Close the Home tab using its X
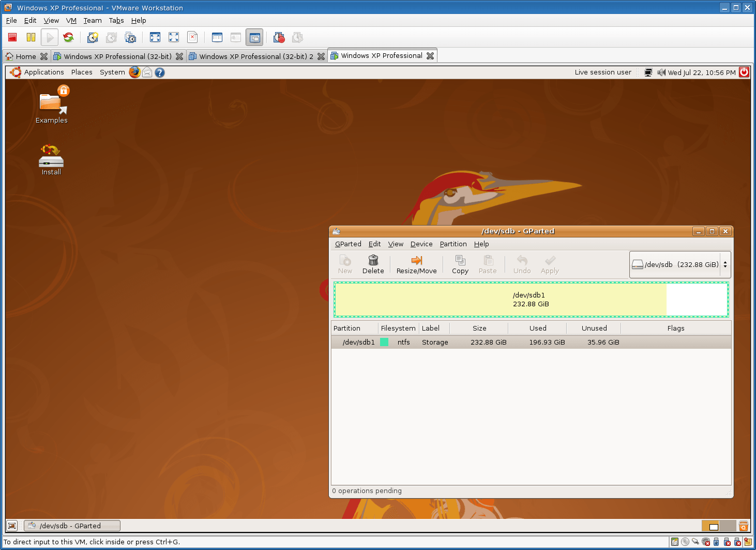756x550 pixels. point(44,56)
